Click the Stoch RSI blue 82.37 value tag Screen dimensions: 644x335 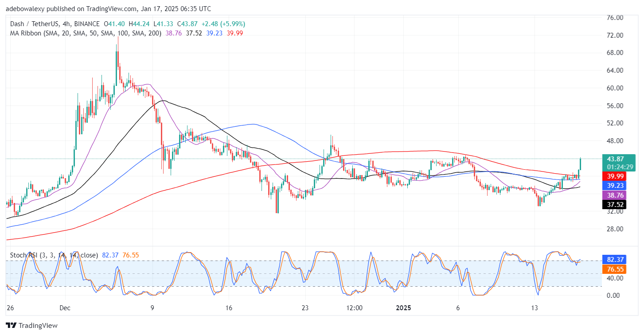(615, 260)
